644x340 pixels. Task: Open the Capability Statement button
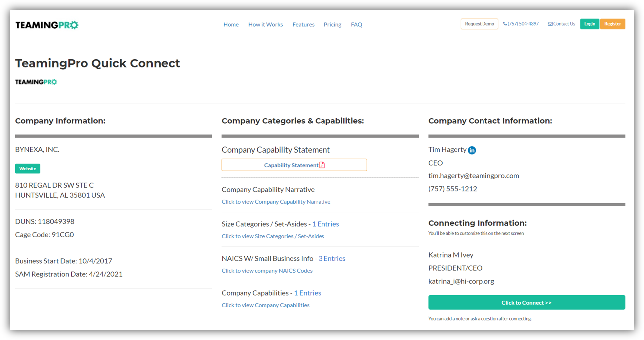pyautogui.click(x=294, y=165)
